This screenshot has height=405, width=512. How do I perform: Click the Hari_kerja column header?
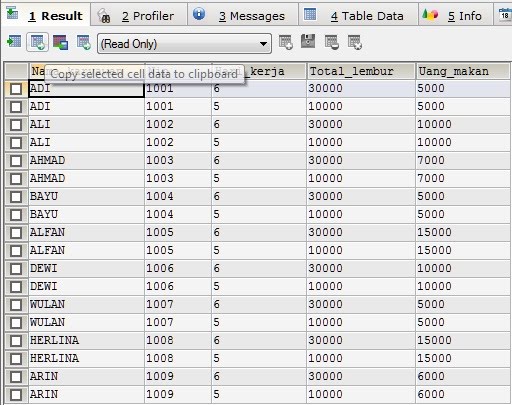pos(259,71)
